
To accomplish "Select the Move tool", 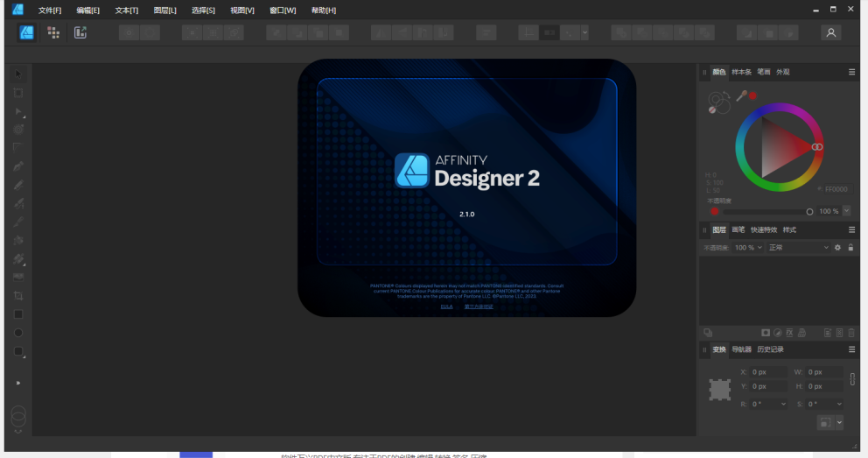I will click(18, 74).
